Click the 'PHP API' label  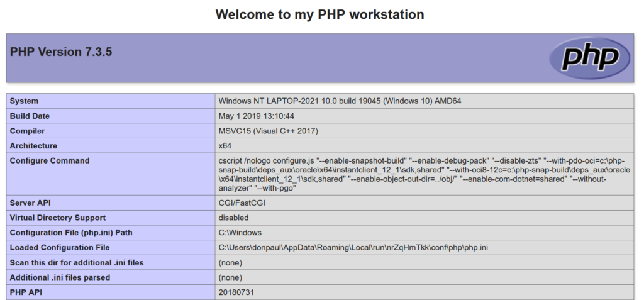(x=26, y=292)
